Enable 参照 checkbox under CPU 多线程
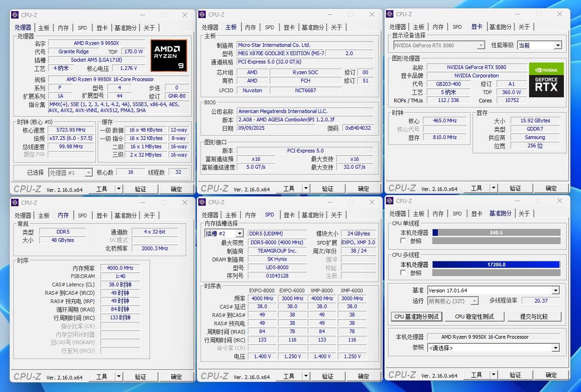 (x=403, y=273)
